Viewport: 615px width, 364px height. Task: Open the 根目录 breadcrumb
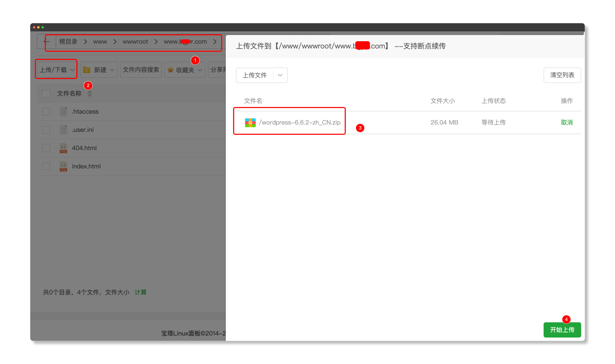[x=68, y=42]
